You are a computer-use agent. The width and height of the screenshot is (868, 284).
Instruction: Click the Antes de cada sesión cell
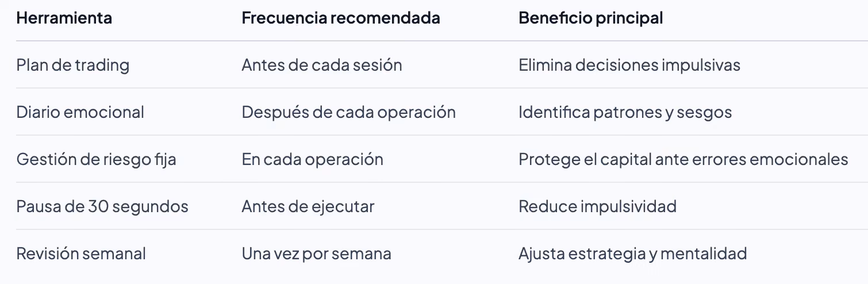[x=321, y=65]
